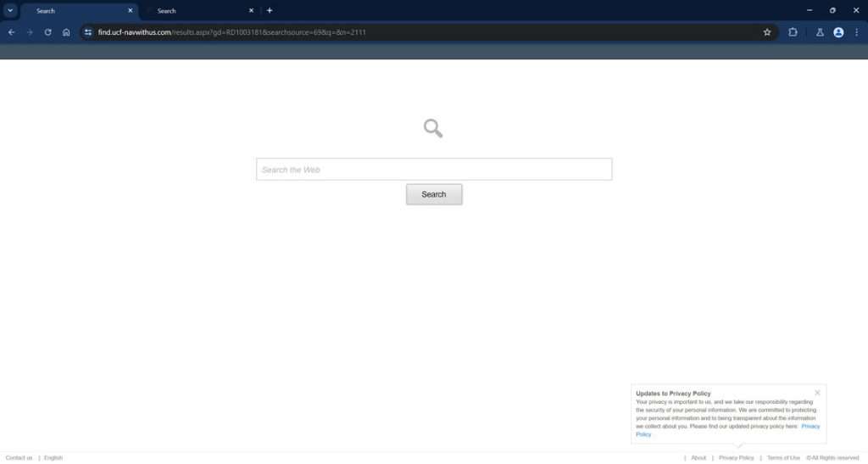Reload the current page
The image size is (868, 464).
click(48, 32)
